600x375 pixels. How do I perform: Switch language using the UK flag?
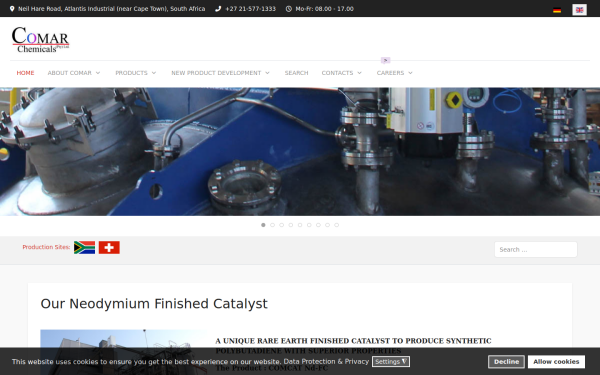pyautogui.click(x=579, y=10)
